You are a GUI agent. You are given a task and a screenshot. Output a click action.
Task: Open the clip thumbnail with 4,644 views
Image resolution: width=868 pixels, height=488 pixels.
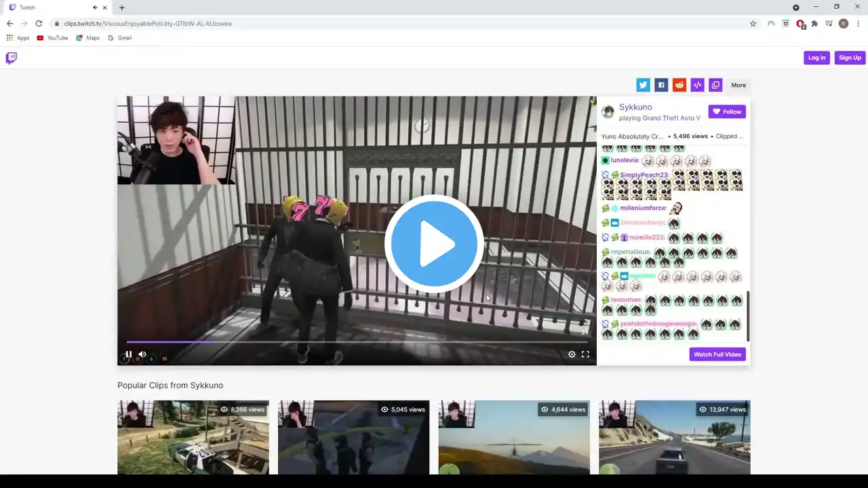tap(514, 437)
